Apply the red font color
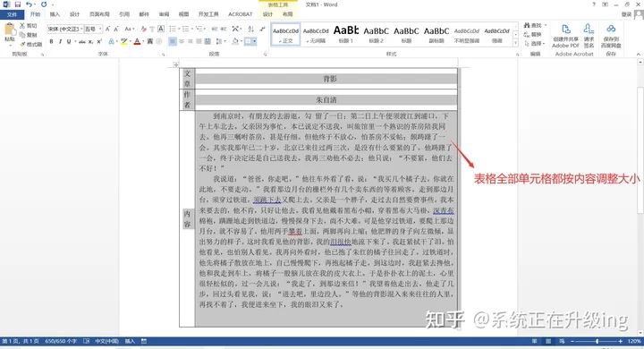The width and height of the screenshot is (644, 349). [137, 41]
